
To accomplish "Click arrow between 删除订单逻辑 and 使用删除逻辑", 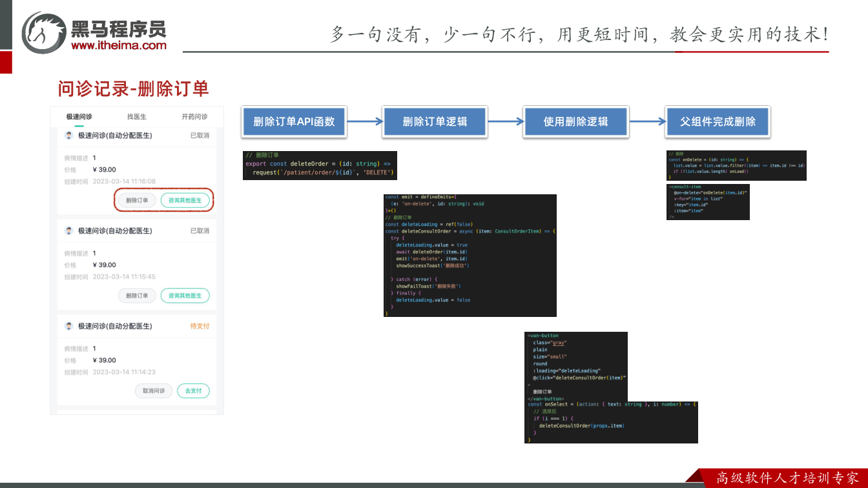I will [506, 121].
